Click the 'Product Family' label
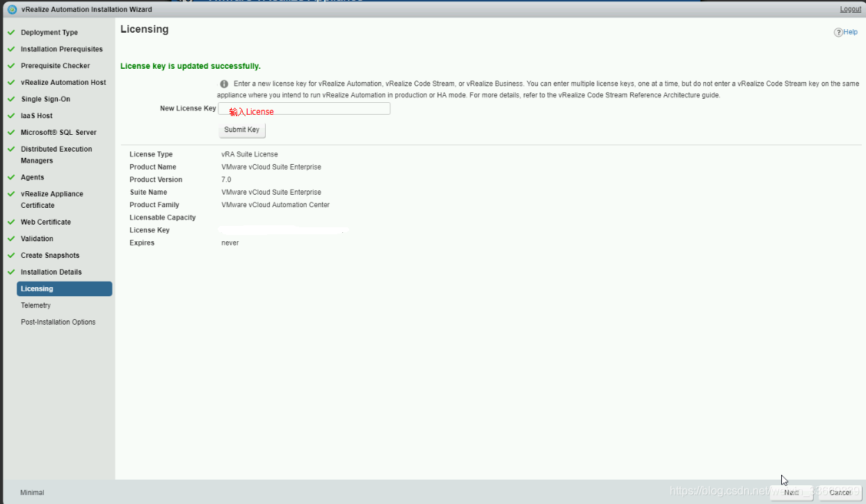Viewport: 866px width, 504px height. tap(154, 205)
